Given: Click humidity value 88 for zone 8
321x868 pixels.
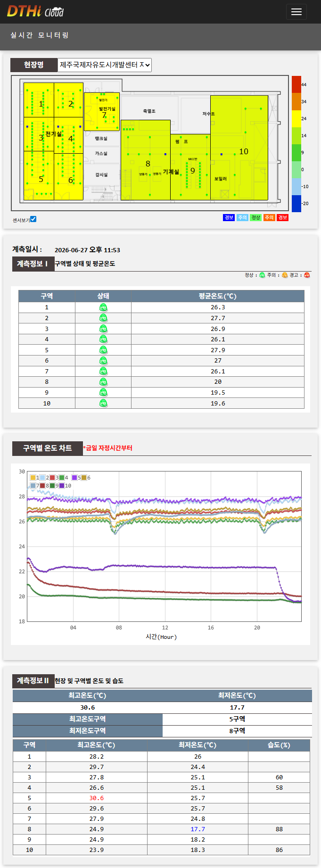Looking at the screenshot, I should [x=279, y=829].
